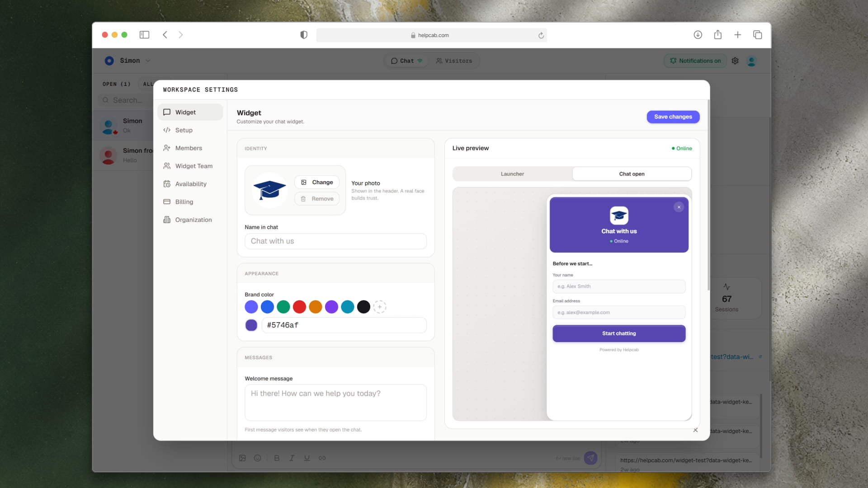The height and width of the screenshot is (488, 868).
Task: Click the Share icon in Safari
Action: [x=718, y=35]
